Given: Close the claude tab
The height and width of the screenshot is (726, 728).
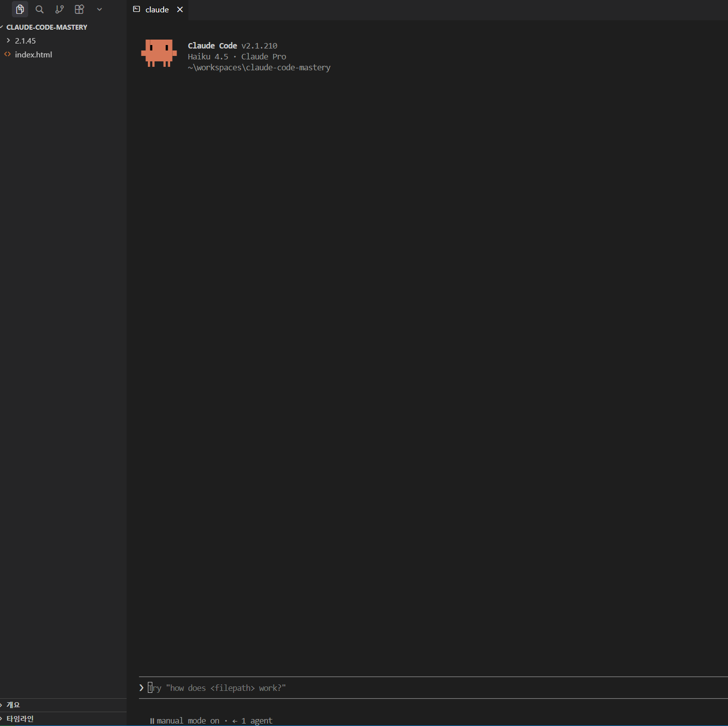Looking at the screenshot, I should (x=180, y=9).
